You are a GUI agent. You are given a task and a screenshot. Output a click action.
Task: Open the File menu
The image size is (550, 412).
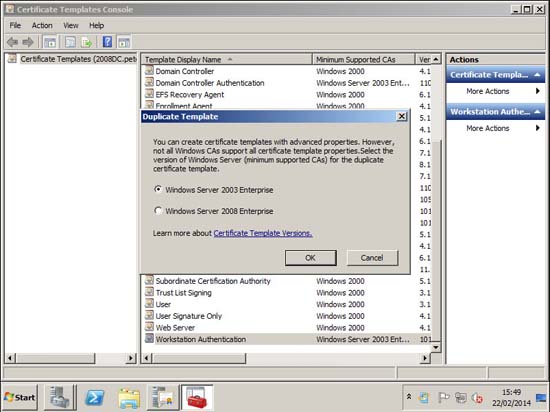coord(15,25)
